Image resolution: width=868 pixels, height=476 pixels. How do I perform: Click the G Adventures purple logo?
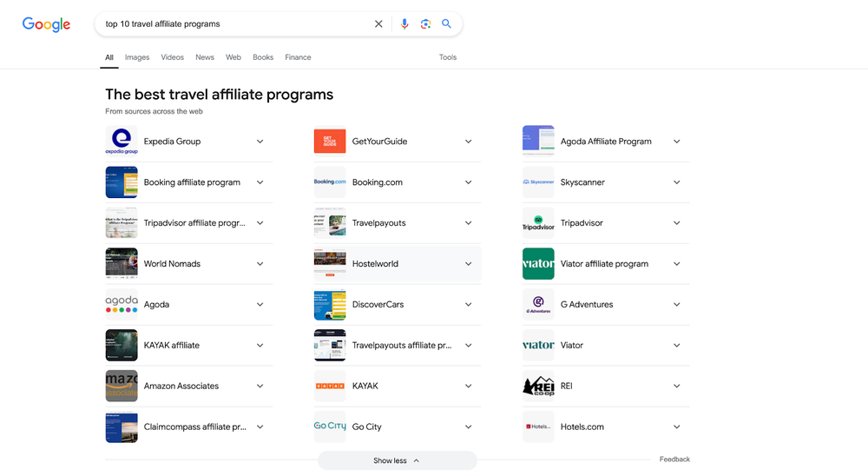click(x=538, y=304)
